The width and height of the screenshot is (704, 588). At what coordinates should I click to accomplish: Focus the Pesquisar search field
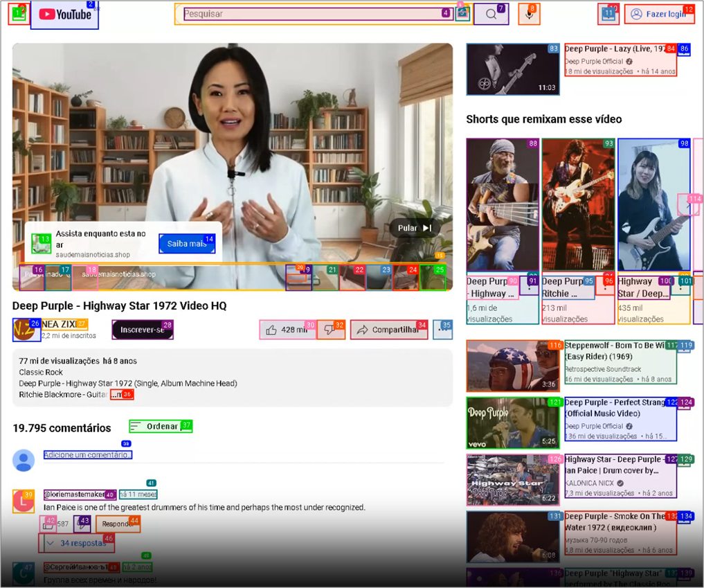coord(317,14)
